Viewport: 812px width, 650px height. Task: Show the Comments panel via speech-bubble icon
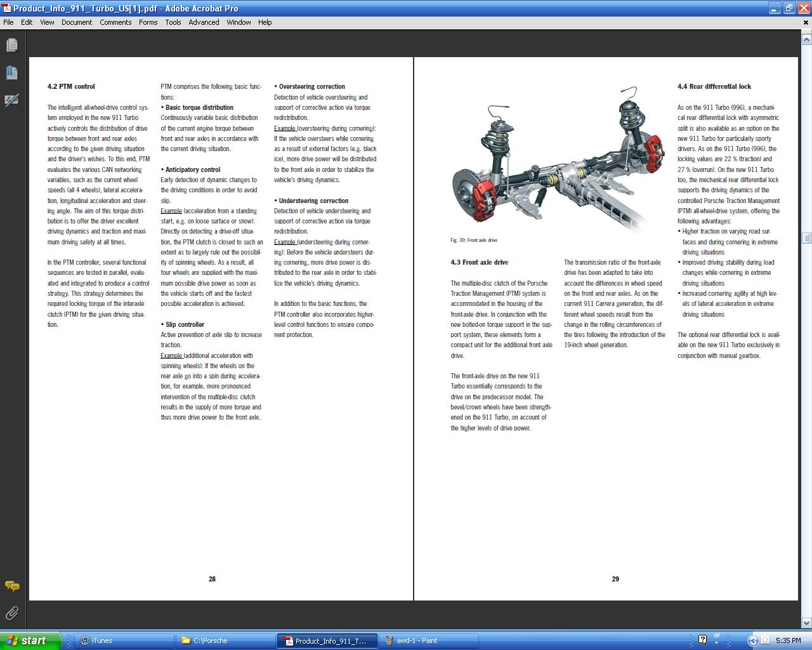[x=11, y=586]
